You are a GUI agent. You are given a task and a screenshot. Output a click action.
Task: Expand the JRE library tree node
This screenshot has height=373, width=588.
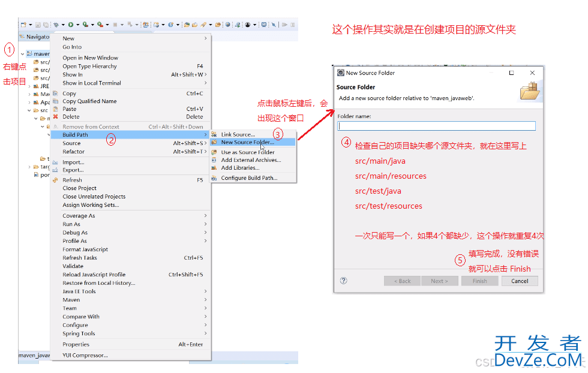click(x=29, y=86)
